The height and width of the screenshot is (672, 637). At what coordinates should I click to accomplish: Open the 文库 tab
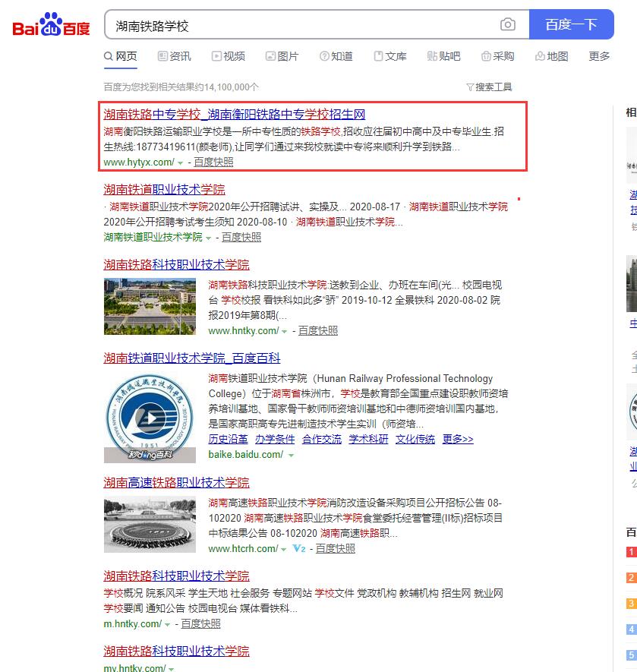click(389, 56)
